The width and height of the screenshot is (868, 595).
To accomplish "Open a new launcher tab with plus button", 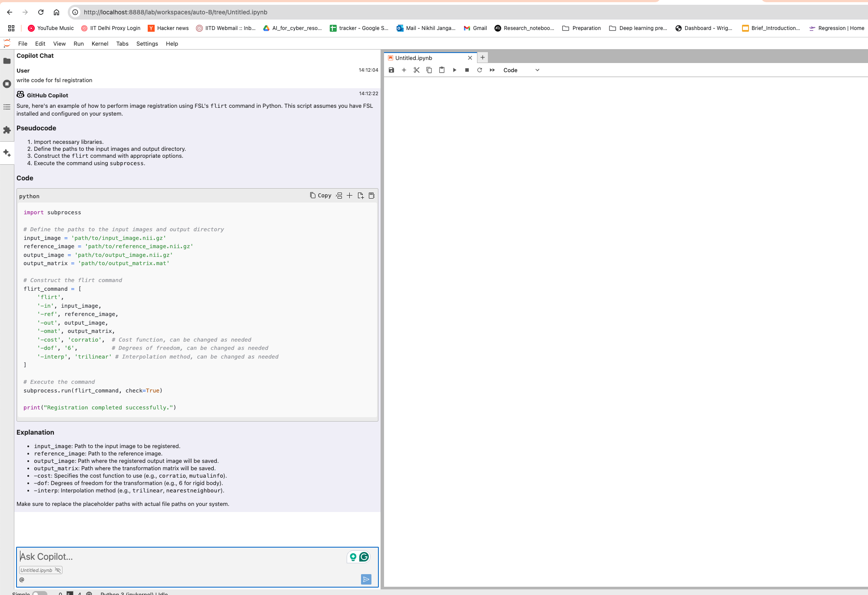I will click(x=482, y=57).
